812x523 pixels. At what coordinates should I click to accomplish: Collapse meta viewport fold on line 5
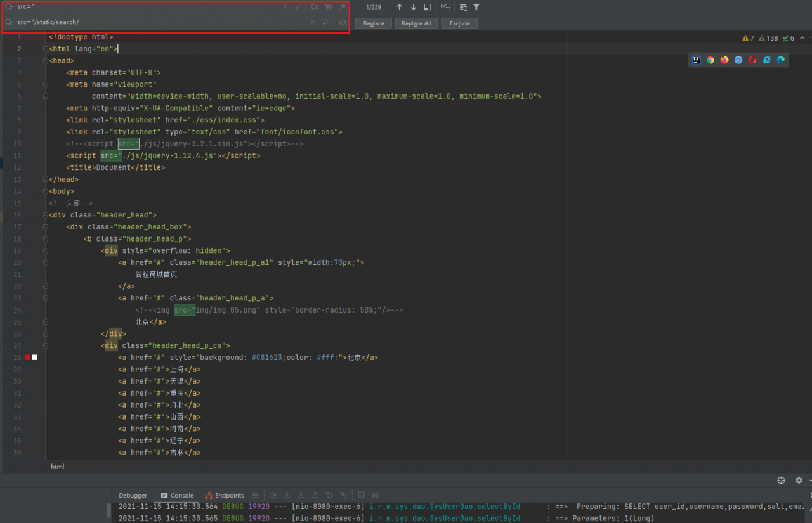pyautogui.click(x=46, y=84)
